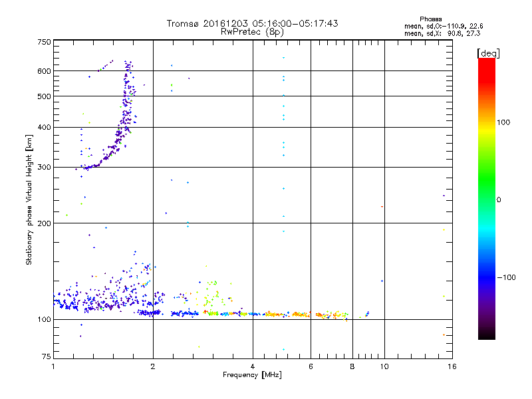Image resolution: width=532 pixels, height=399 pixels.
Task: Click the 'mean, sd,O:-110.9, 22.6' statistic
Action: coord(444,26)
